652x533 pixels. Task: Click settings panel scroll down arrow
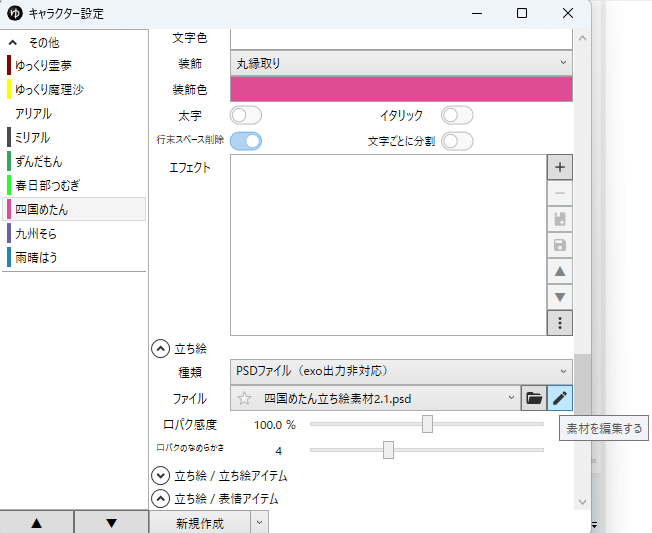(x=582, y=502)
